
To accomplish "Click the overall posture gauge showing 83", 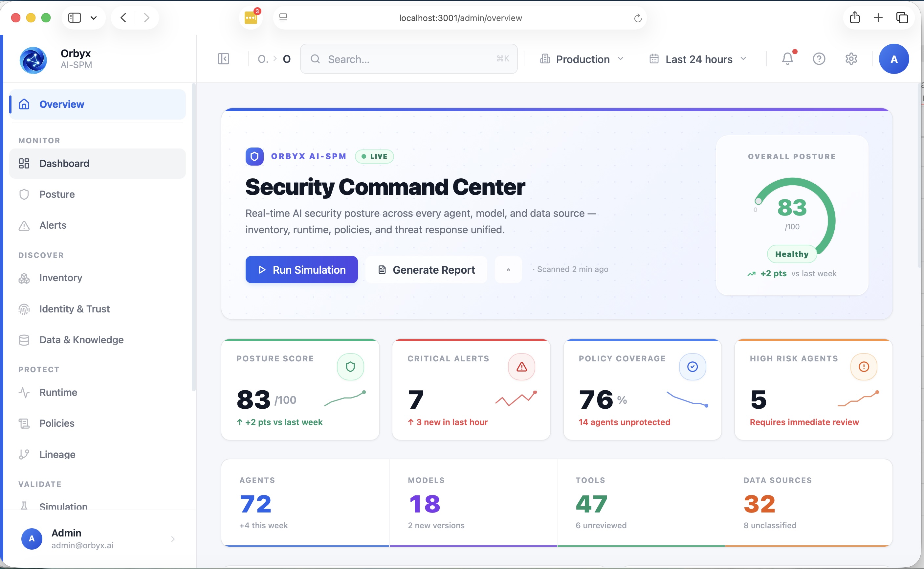I will coord(792,216).
